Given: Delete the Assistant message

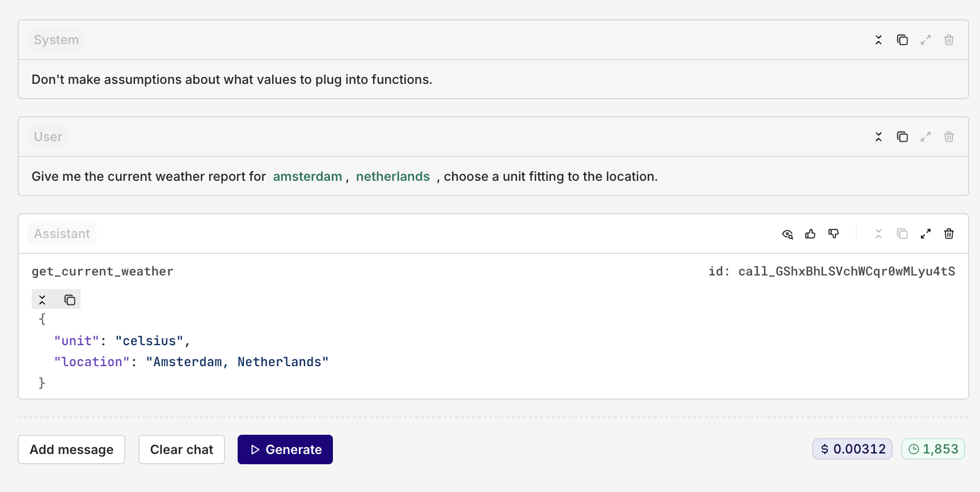Looking at the screenshot, I should pos(949,234).
